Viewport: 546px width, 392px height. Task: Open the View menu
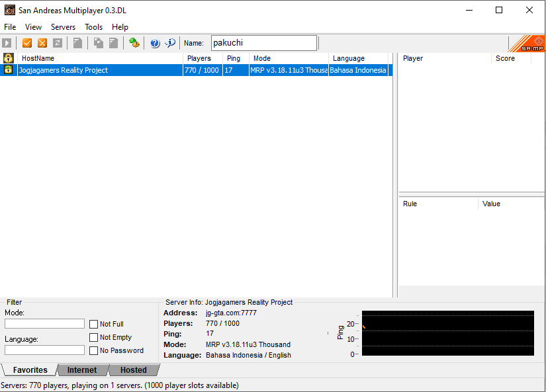(x=33, y=27)
